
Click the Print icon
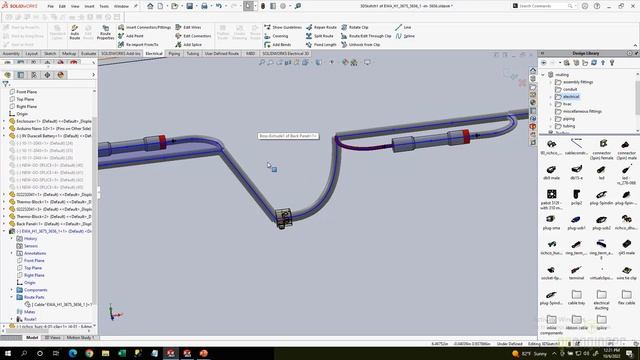click(x=204, y=6)
